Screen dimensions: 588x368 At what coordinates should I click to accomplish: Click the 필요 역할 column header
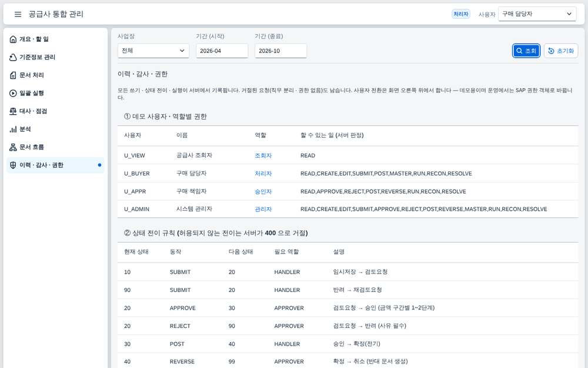pyautogui.click(x=286, y=251)
